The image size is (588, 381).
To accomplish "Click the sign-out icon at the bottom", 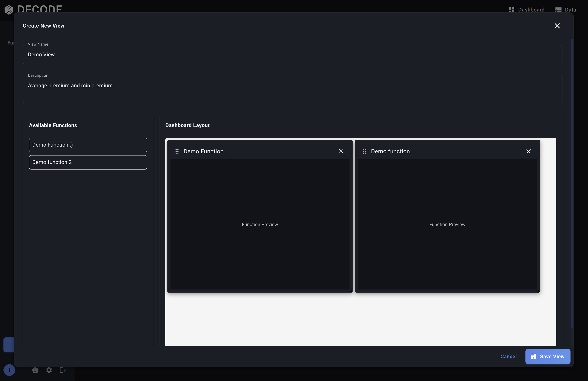I will pos(63,370).
